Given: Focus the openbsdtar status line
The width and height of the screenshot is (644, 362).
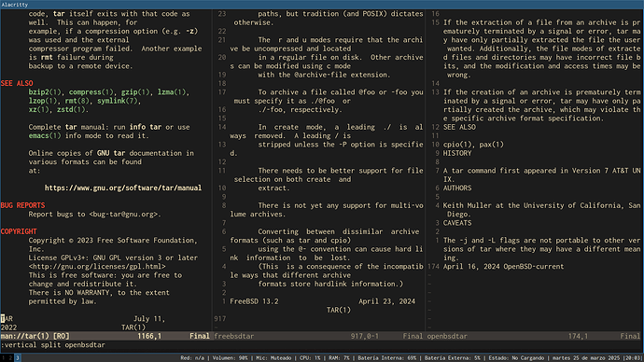Looking at the screenshot, I should coord(534,336).
